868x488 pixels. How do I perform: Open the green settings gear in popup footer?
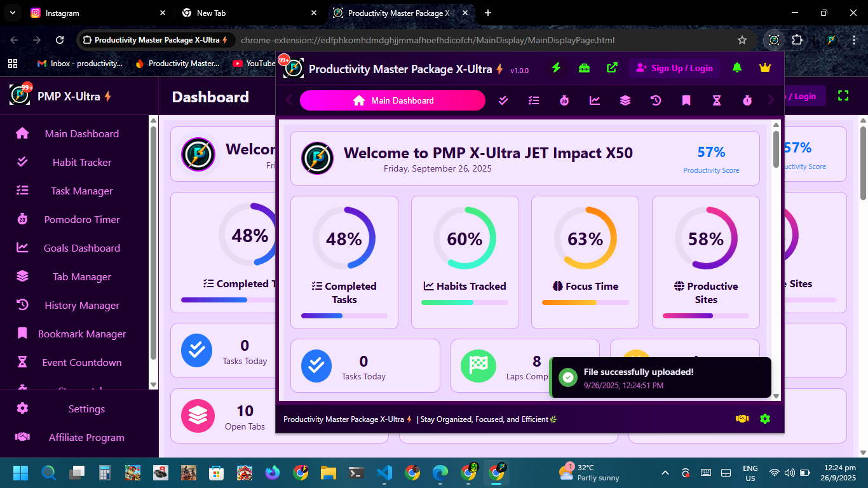(764, 419)
